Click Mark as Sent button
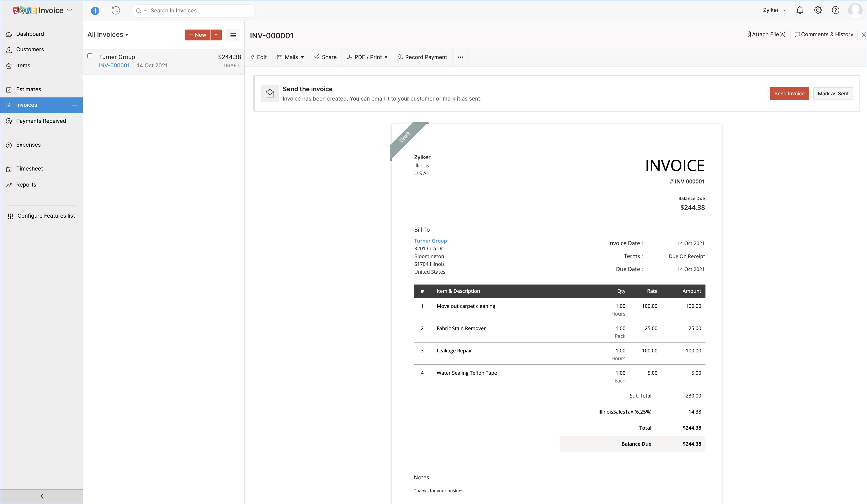This screenshot has width=867, height=504. click(x=833, y=94)
